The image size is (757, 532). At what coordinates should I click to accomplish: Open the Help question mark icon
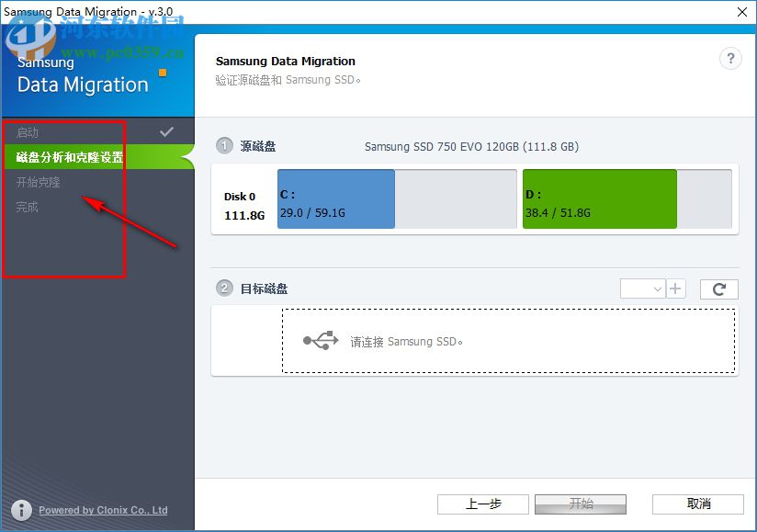730,58
